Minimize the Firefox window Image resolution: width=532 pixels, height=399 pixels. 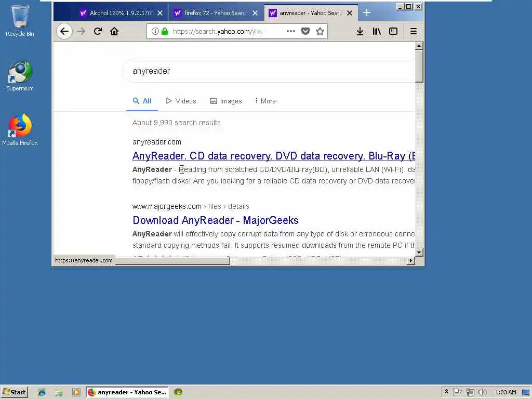[400, 7]
